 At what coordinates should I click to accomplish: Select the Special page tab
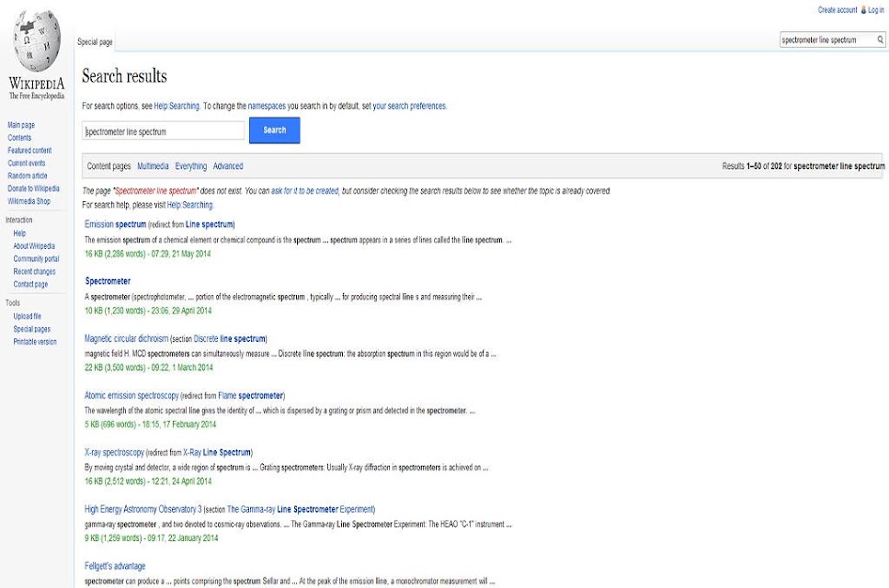click(95, 42)
